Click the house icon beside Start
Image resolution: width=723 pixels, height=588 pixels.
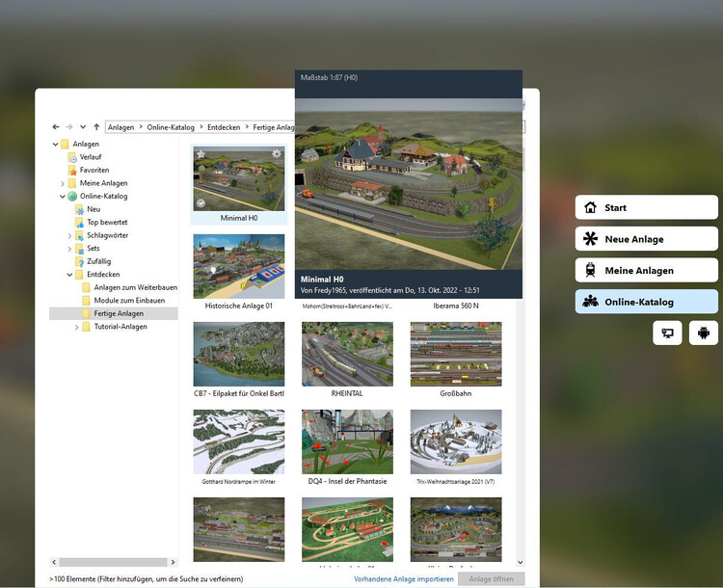tap(590, 207)
